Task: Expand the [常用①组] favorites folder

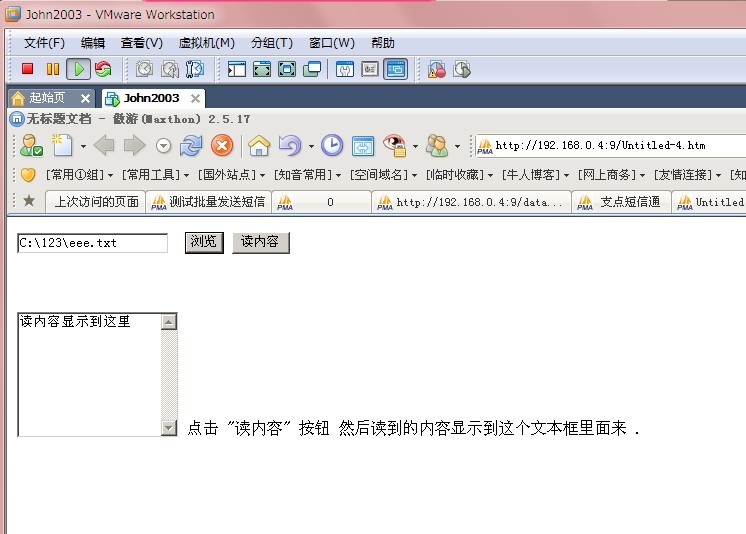Action: (x=79, y=175)
